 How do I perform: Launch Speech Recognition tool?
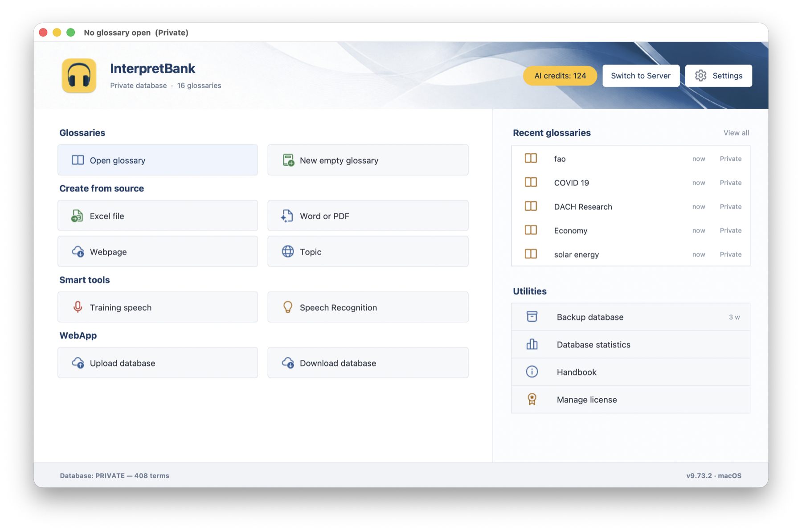[x=368, y=307]
